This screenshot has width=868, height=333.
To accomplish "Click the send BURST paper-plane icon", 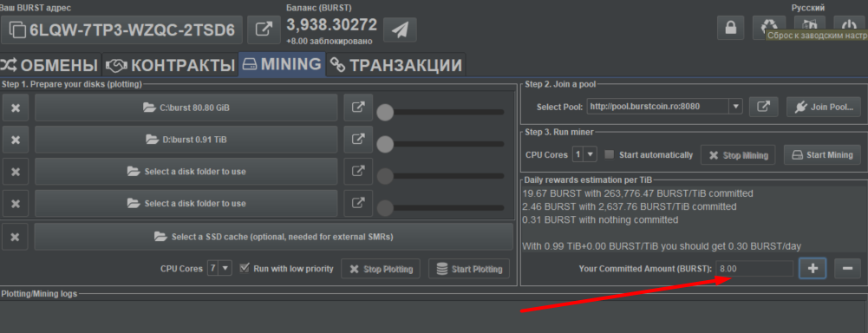I will 400,29.
